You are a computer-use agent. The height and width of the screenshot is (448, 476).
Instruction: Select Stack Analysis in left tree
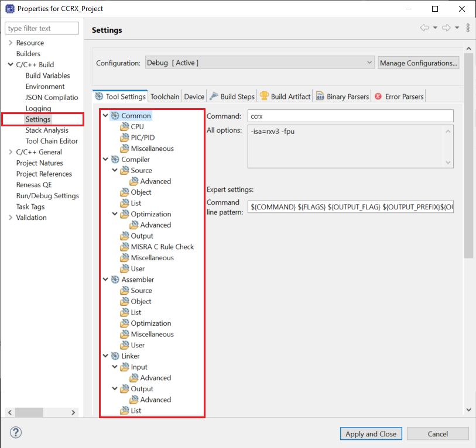[x=47, y=130]
